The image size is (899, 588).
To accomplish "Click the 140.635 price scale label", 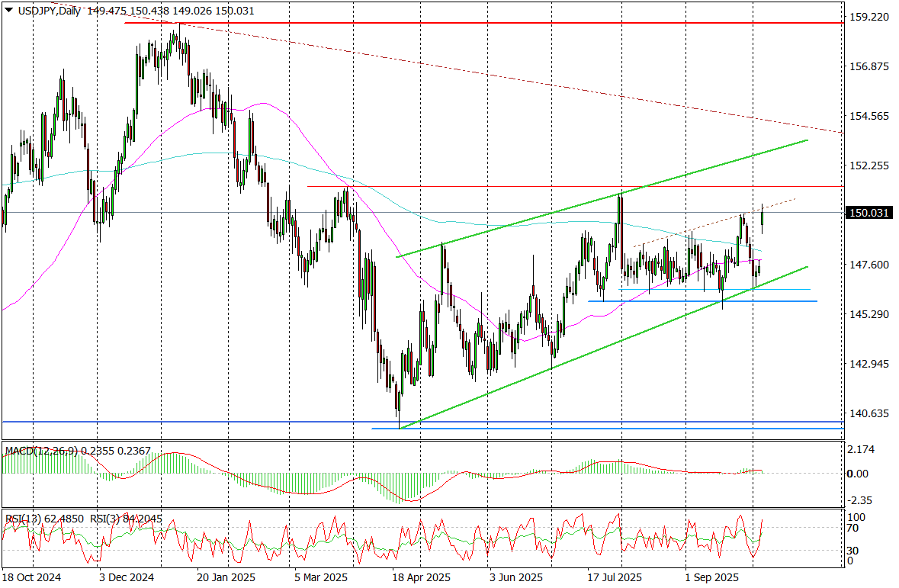I will point(869,413).
